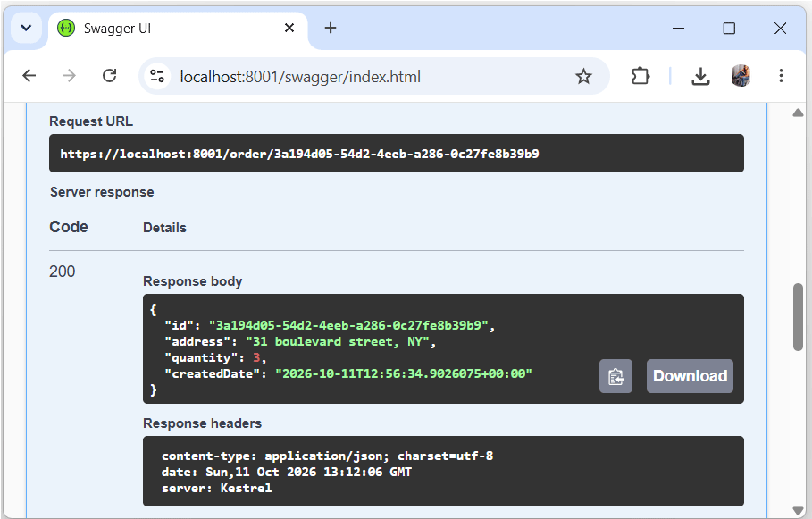Bookmark this page with the star
Viewport: 812px width, 519px height.
(583, 77)
